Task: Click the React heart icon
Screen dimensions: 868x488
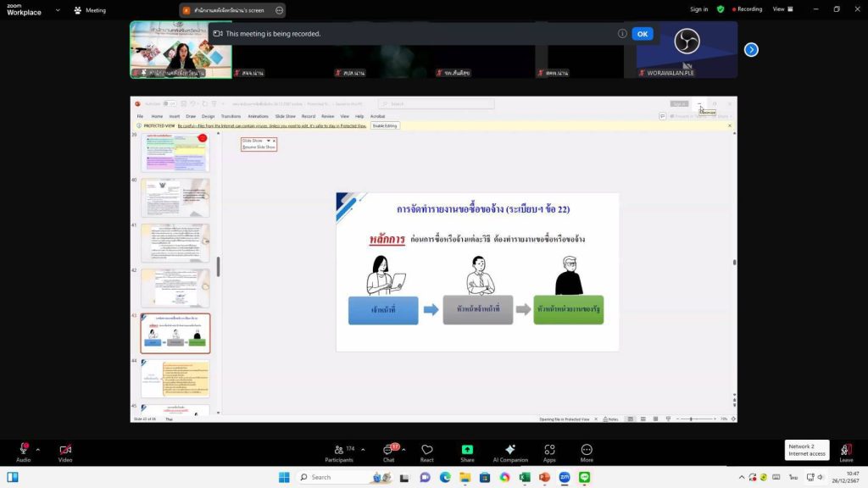Action: pos(427,449)
